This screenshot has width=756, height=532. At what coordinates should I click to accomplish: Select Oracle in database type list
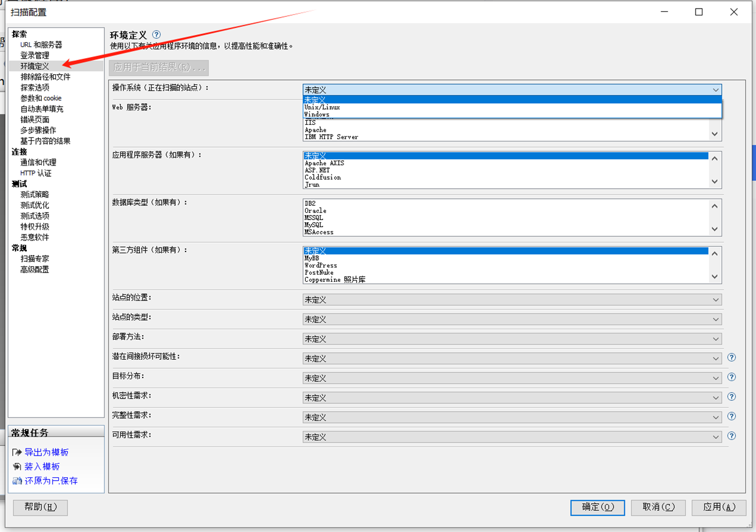tap(506, 210)
